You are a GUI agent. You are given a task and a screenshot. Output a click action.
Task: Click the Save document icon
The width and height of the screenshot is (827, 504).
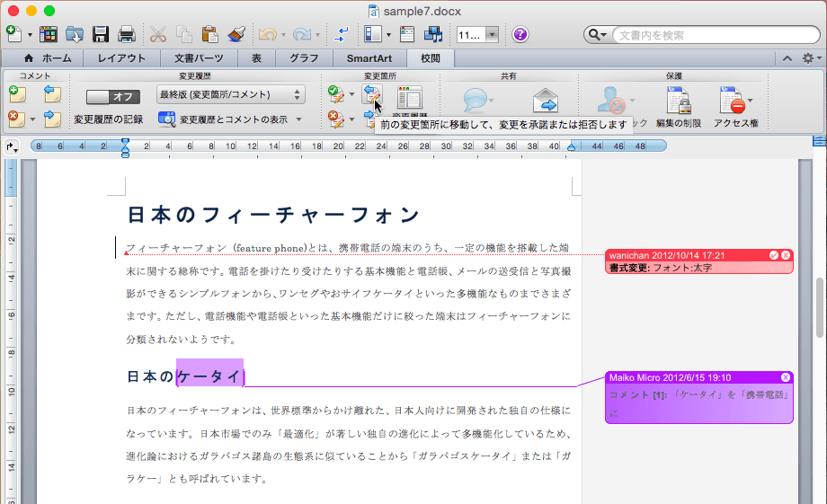101,35
